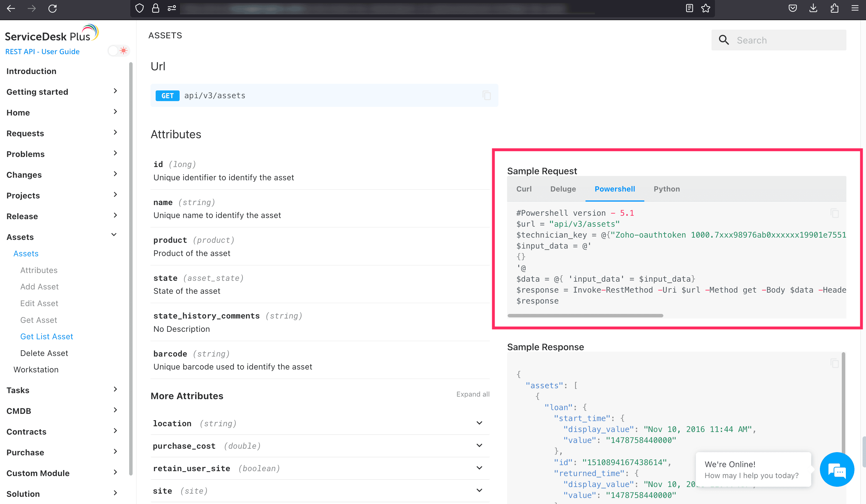
Task: Open the browser downloads icon
Action: pos(813,8)
